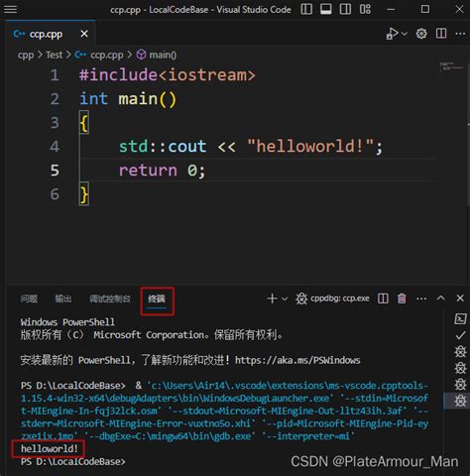This screenshot has height=476, width=470.
Task: Open run/debug dropdown arrow beside play icon
Action: click(405, 34)
